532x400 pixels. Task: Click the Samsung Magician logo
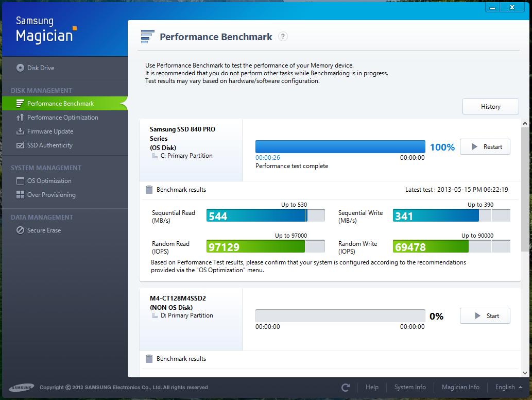(46, 30)
